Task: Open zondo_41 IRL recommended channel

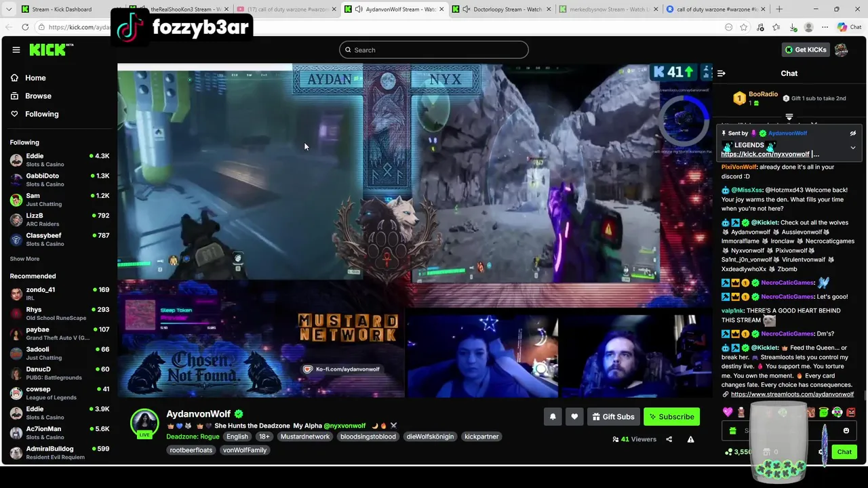Action: [x=60, y=293]
